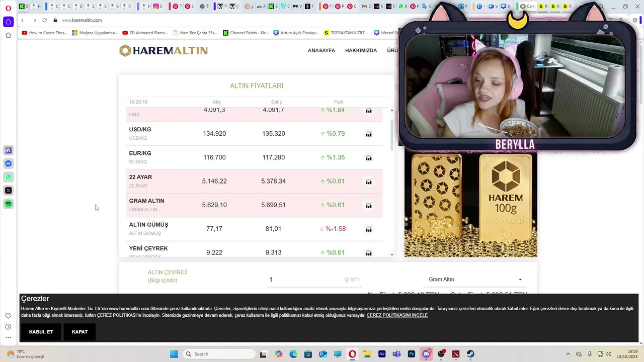Click the Windows taskbar Search box
The height and width of the screenshot is (362, 644).
pyautogui.click(x=218, y=354)
